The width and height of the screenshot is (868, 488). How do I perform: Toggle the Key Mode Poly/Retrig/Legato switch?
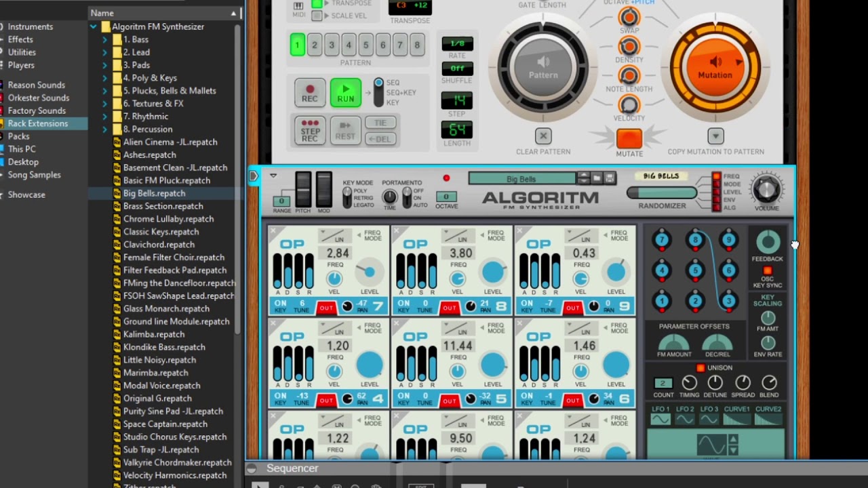[x=347, y=198]
